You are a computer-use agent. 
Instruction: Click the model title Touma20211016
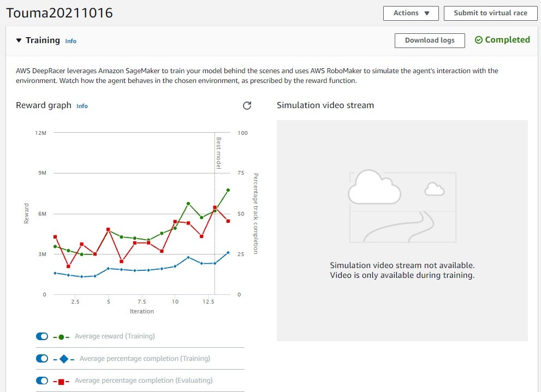pos(60,13)
